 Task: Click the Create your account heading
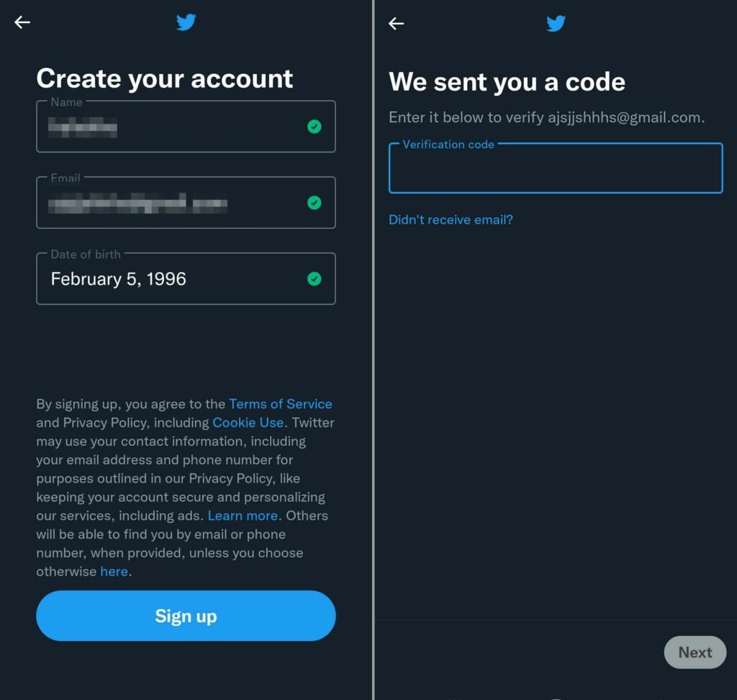pyautogui.click(x=165, y=78)
